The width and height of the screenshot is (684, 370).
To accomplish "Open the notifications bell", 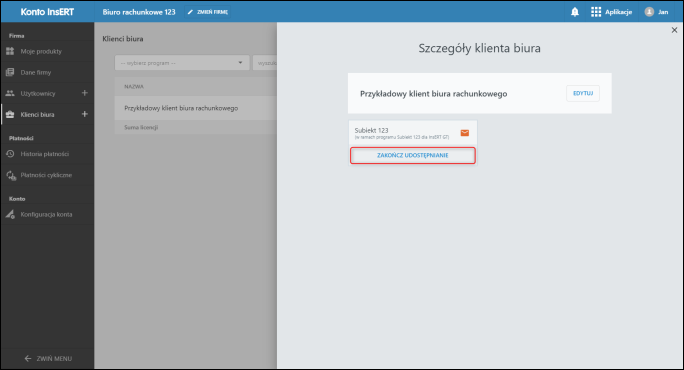I will coord(575,12).
